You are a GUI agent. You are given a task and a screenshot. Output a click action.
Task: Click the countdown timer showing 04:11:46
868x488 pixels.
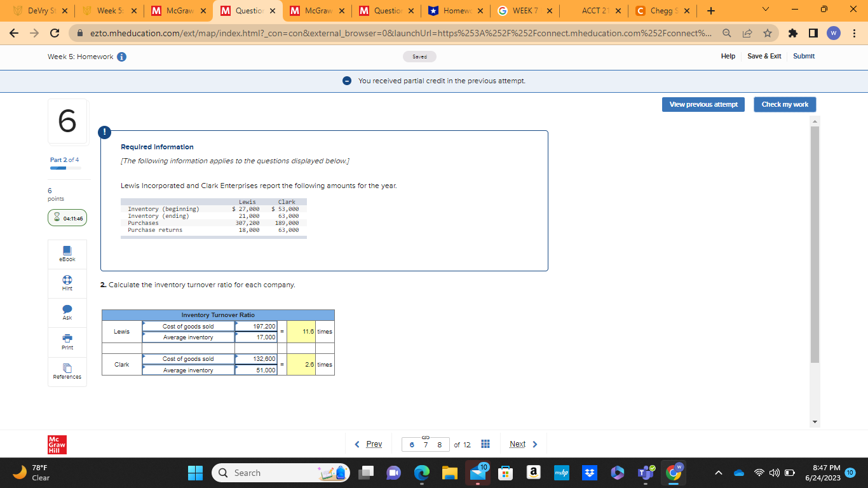click(67, 217)
